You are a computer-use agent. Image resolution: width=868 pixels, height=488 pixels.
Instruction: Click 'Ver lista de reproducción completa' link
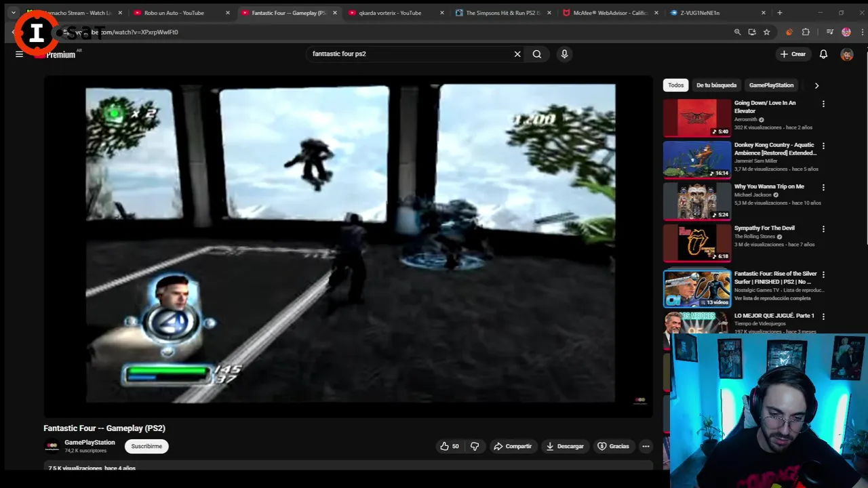[x=772, y=298]
